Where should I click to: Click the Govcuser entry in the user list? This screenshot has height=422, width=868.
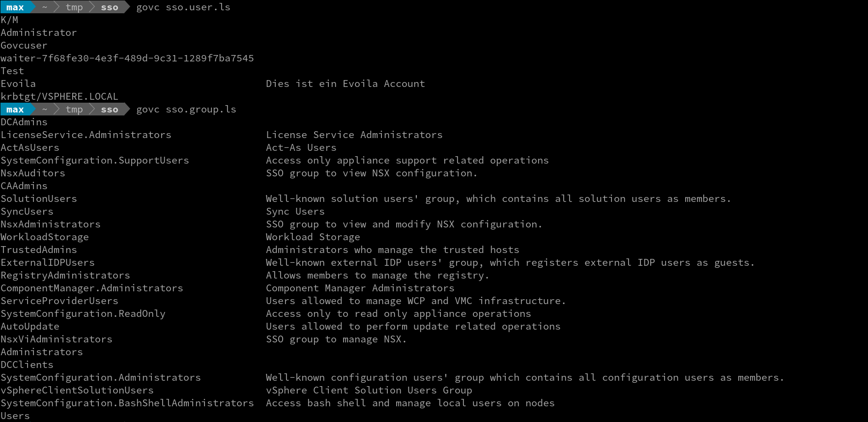24,46
